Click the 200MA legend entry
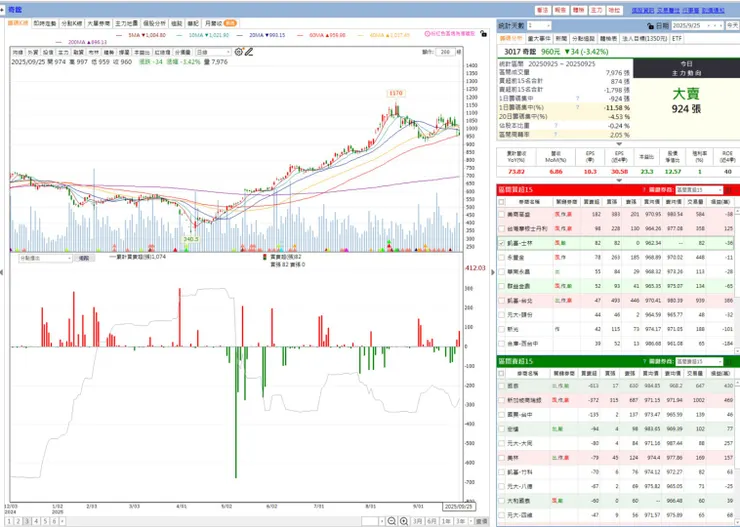 [87, 42]
